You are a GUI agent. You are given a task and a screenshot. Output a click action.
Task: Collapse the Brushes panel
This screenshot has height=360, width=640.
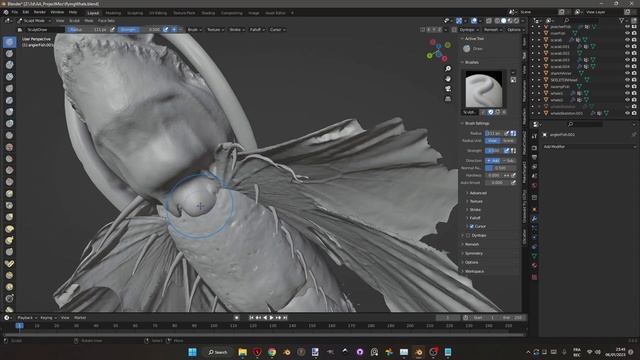click(x=471, y=62)
